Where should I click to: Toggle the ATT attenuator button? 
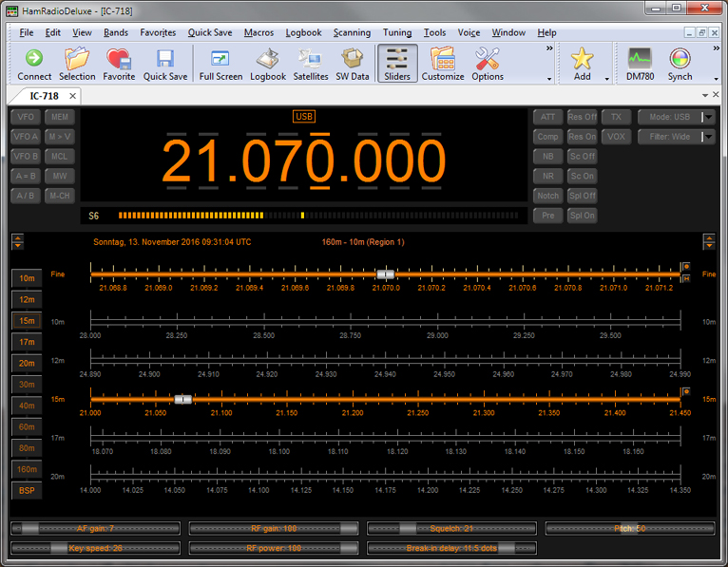tap(547, 117)
